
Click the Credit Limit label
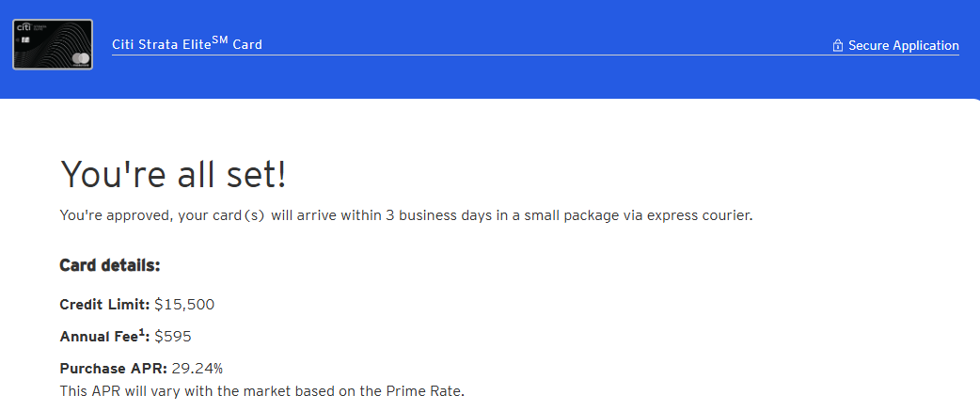pos(104,305)
